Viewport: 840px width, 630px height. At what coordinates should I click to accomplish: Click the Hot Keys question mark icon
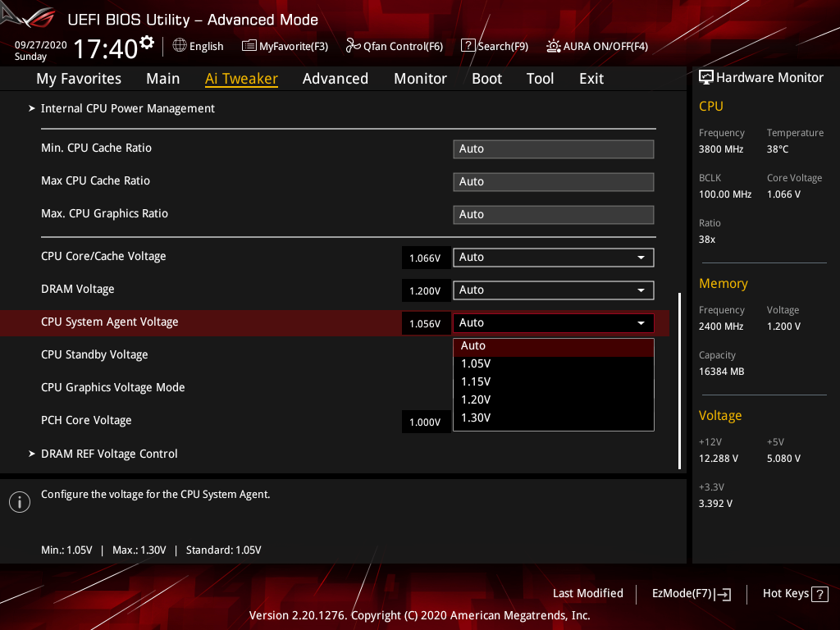(819, 594)
